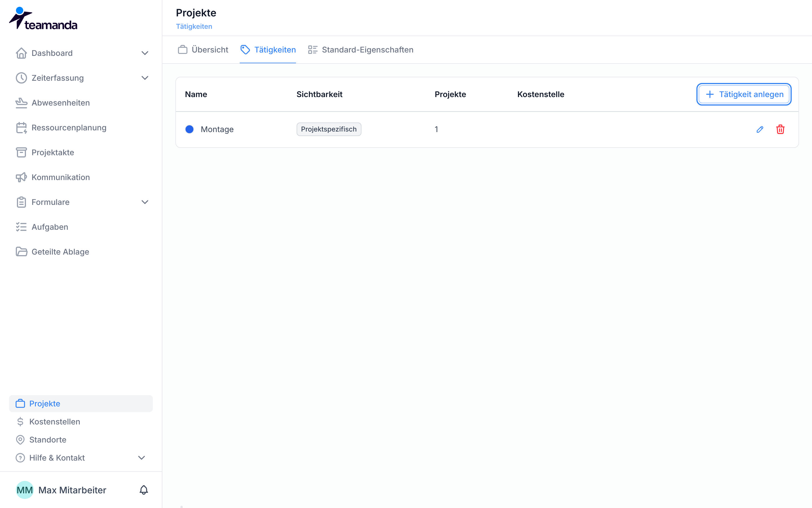The height and width of the screenshot is (508, 812).
Task: Click the Kostenstelle column header
Action: pos(540,95)
